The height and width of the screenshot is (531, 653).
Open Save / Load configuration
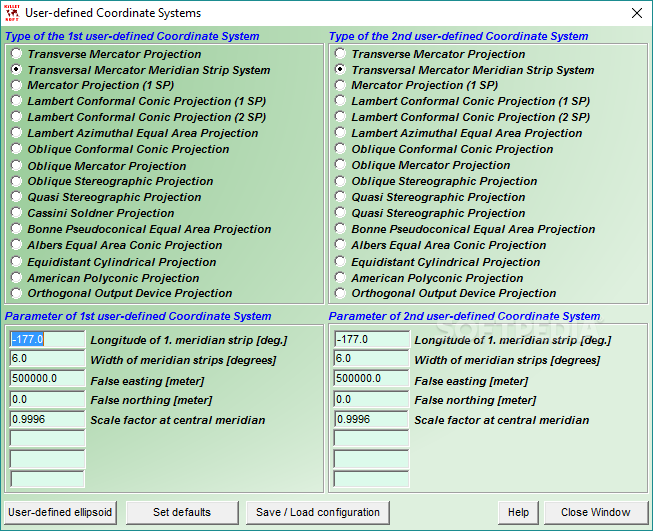coord(318,512)
